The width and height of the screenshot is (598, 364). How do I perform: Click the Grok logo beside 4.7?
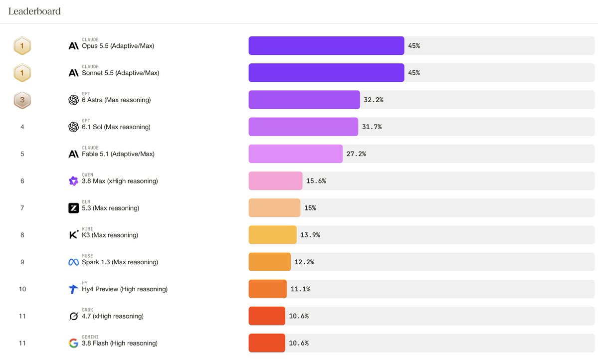coord(73,316)
